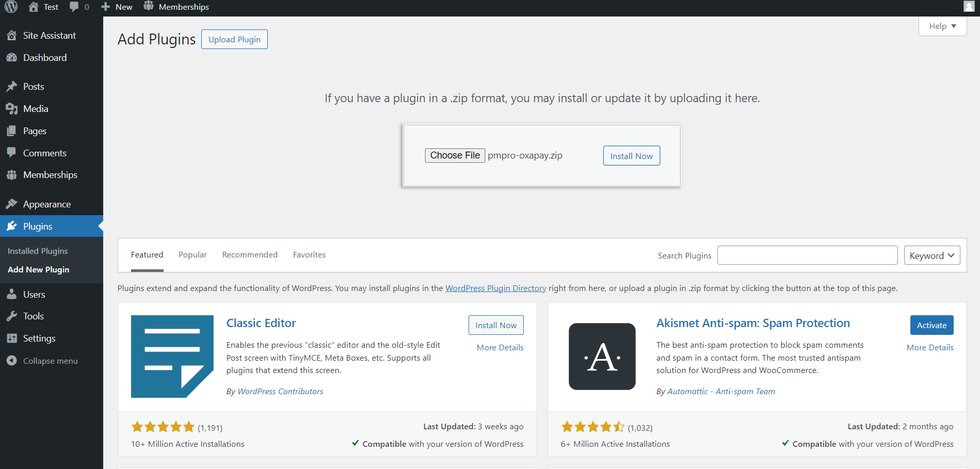Click the Settings icon in sidebar
This screenshot has width=980, height=469.
[11, 338]
